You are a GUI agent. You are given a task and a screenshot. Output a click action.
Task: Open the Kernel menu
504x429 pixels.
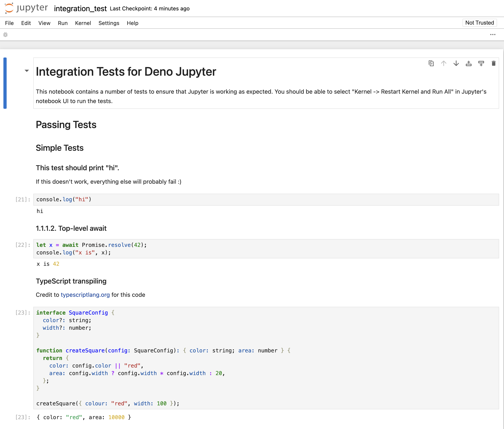83,23
